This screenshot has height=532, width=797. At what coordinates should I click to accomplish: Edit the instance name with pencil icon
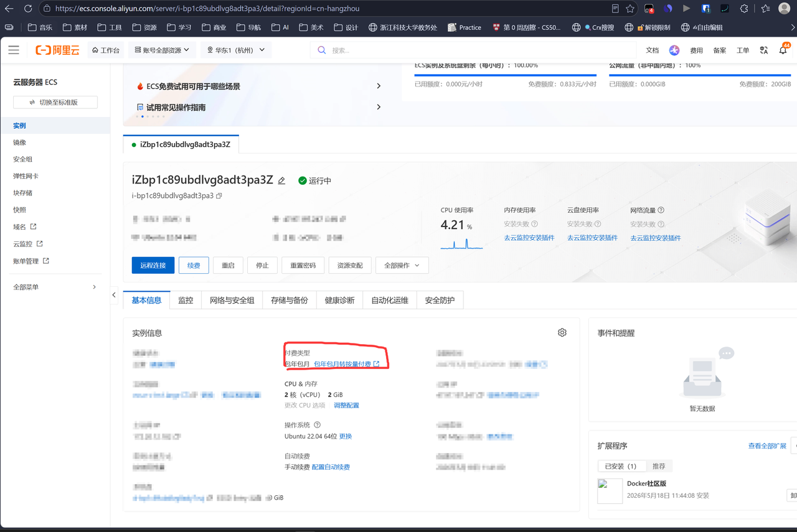(x=281, y=180)
